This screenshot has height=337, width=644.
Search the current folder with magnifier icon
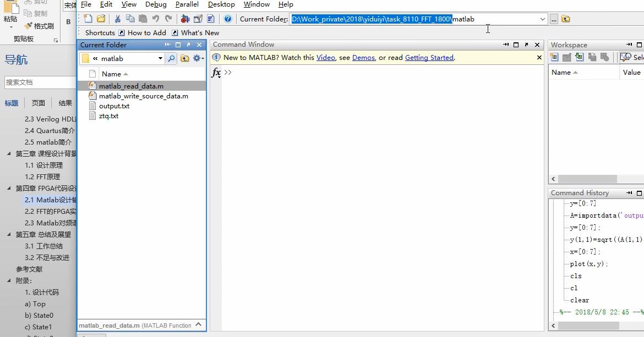pos(171,59)
